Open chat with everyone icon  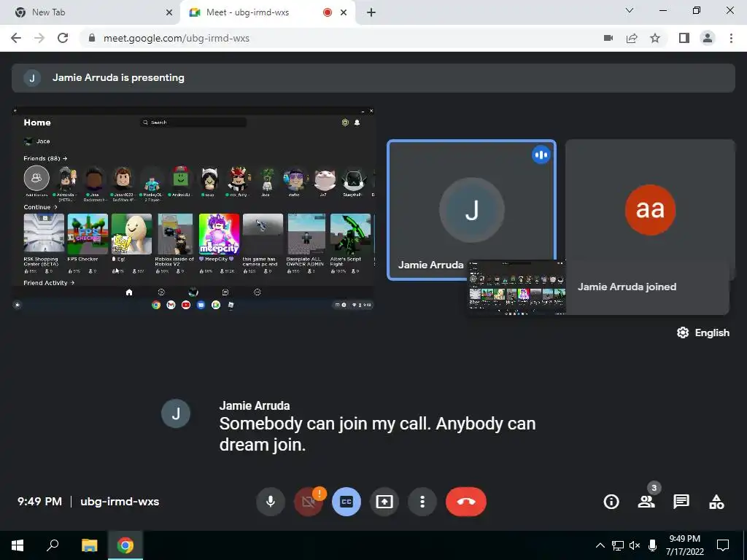coord(681,502)
